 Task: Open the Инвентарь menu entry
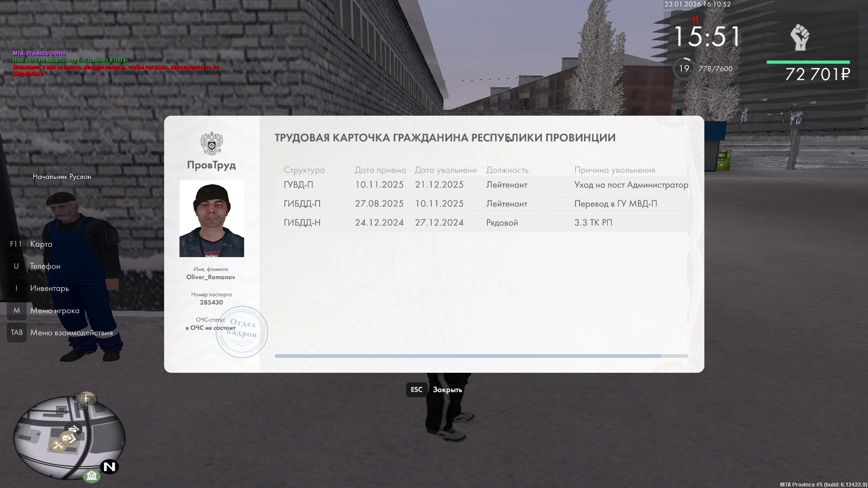point(49,288)
